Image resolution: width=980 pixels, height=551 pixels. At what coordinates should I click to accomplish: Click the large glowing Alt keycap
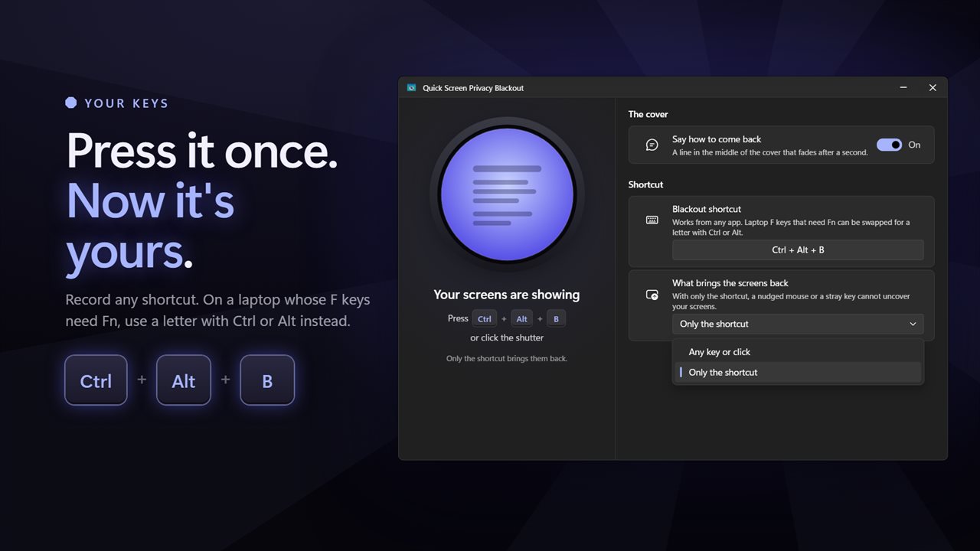tap(184, 380)
